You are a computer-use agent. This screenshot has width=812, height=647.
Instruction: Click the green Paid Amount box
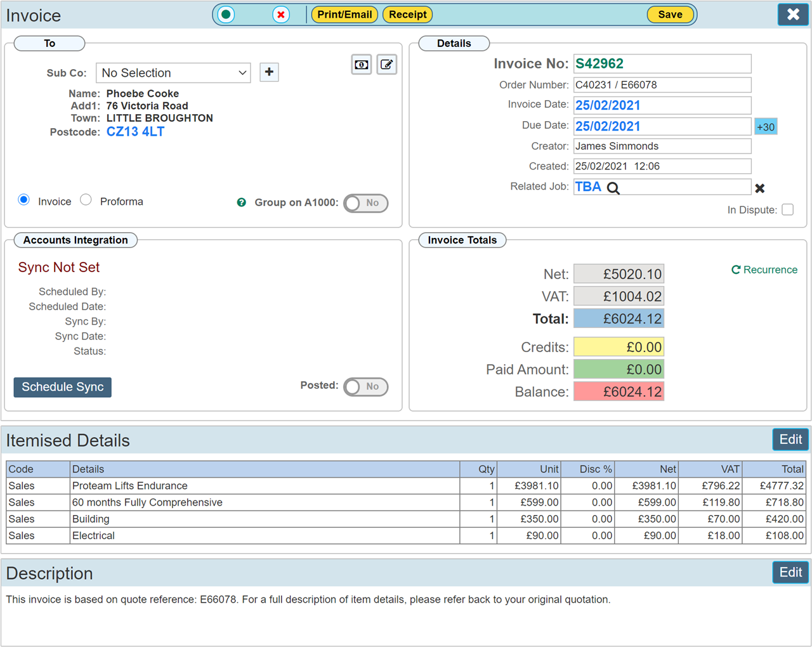tap(619, 369)
